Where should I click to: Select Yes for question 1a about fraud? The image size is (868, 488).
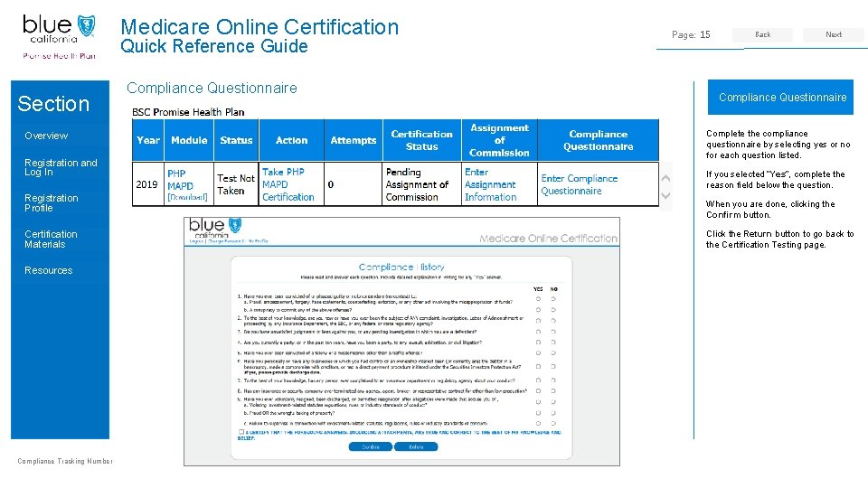click(x=538, y=299)
